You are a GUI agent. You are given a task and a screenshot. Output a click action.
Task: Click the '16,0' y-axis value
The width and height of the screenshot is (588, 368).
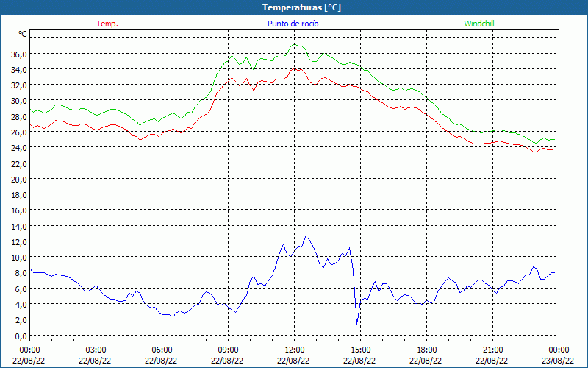coord(19,210)
